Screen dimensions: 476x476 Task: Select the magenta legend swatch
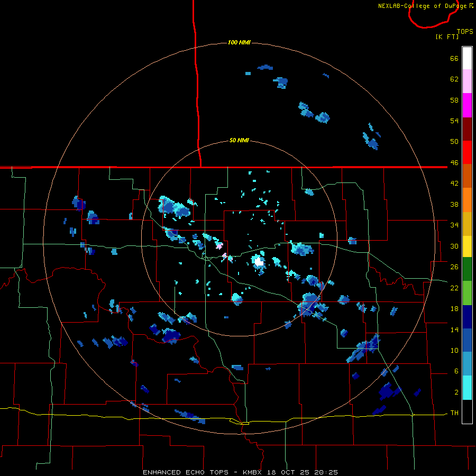tap(467, 105)
